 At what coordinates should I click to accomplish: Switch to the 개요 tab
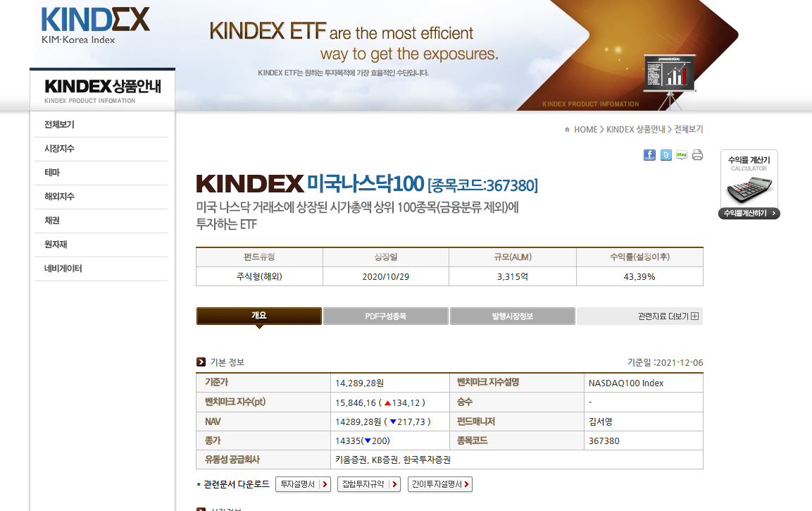click(259, 316)
